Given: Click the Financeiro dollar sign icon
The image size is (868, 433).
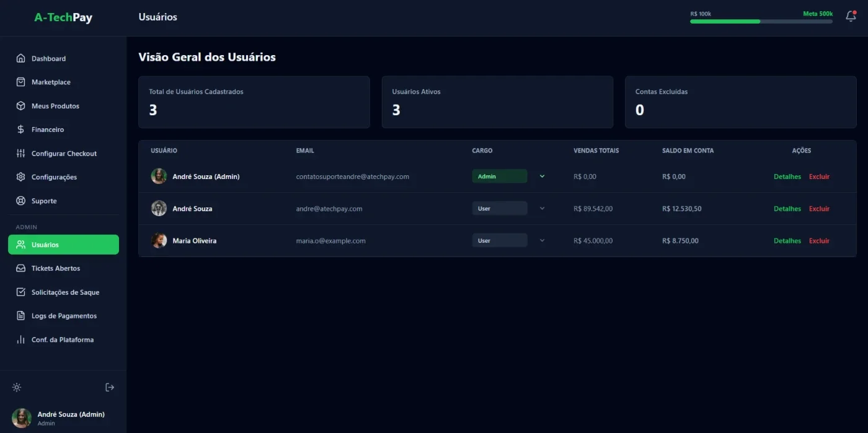Looking at the screenshot, I should (20, 129).
